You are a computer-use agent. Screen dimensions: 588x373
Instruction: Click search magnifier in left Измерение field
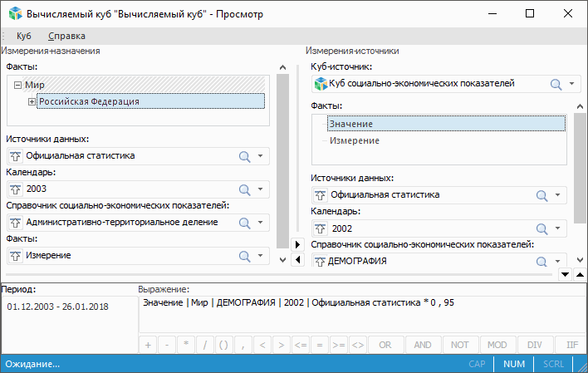point(245,256)
